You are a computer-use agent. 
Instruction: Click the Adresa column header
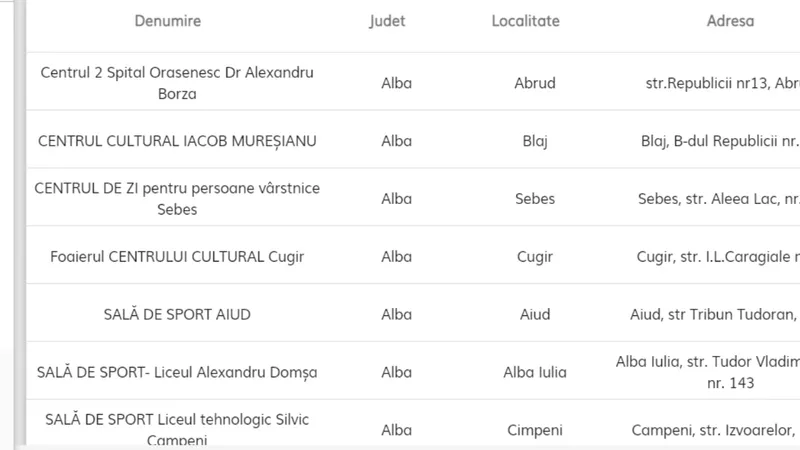coord(730,21)
